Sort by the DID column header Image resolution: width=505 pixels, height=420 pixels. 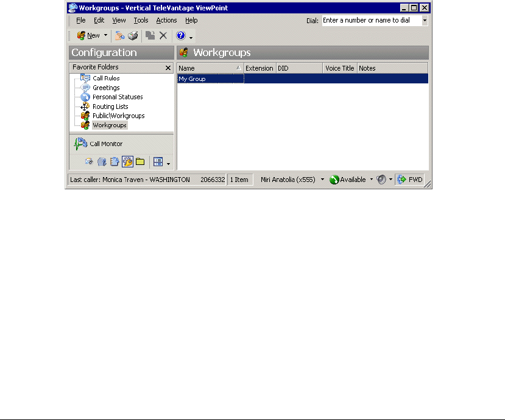coord(299,68)
